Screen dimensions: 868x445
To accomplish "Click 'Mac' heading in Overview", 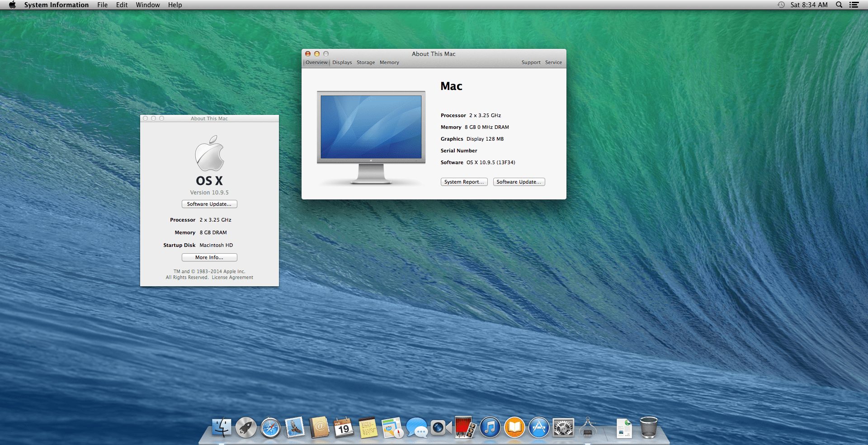I will point(451,86).
